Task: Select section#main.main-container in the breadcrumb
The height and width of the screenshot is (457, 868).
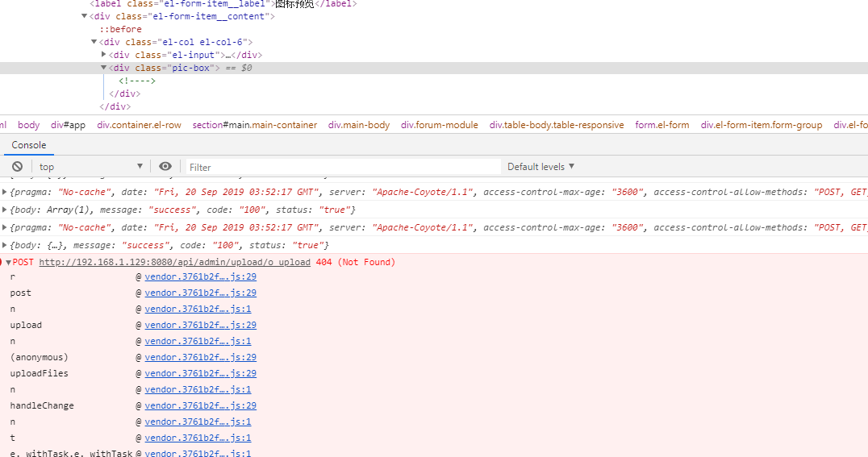Action: (x=254, y=125)
